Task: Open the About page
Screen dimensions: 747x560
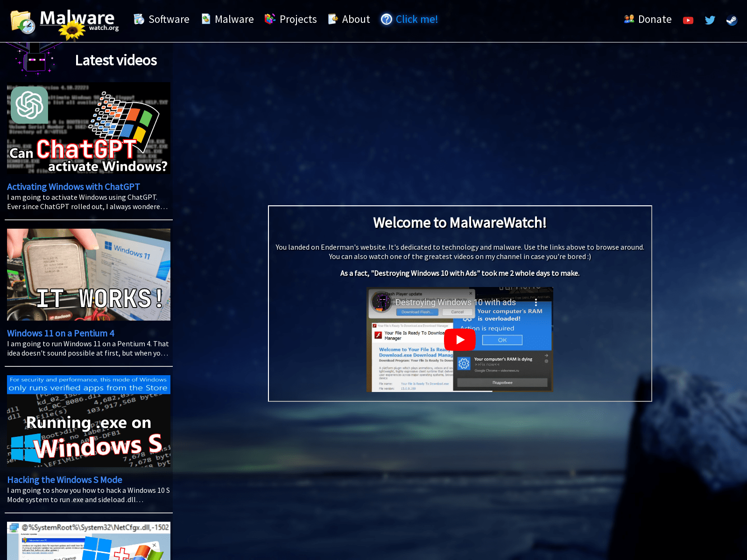Action: click(x=349, y=19)
